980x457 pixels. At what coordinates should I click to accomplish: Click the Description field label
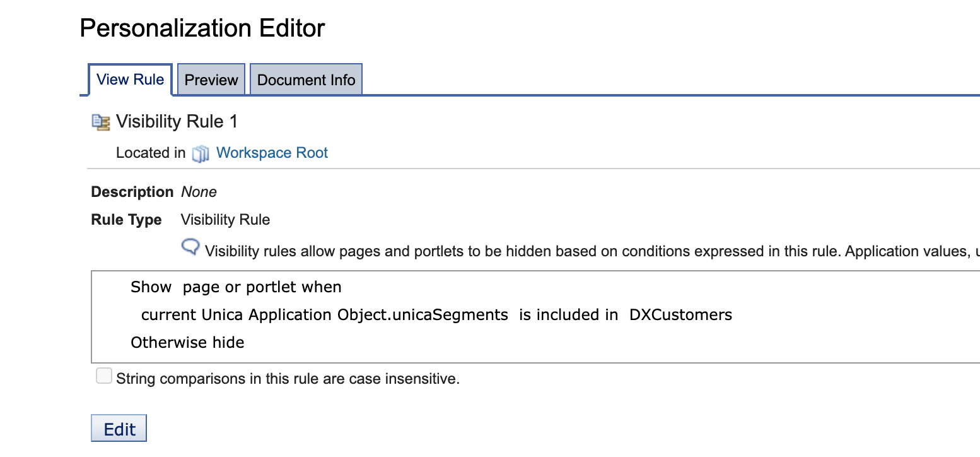(132, 192)
